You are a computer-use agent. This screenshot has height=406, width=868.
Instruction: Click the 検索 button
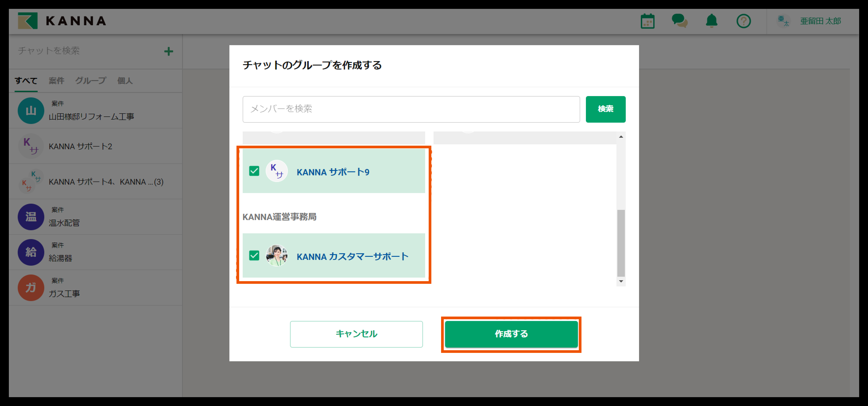click(606, 109)
